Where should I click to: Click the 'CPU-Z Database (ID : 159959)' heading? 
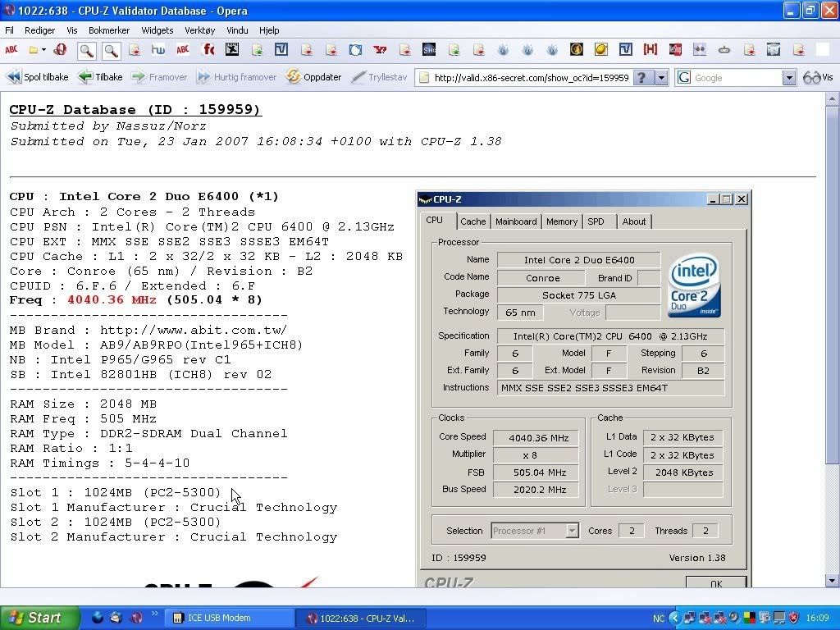click(x=135, y=109)
